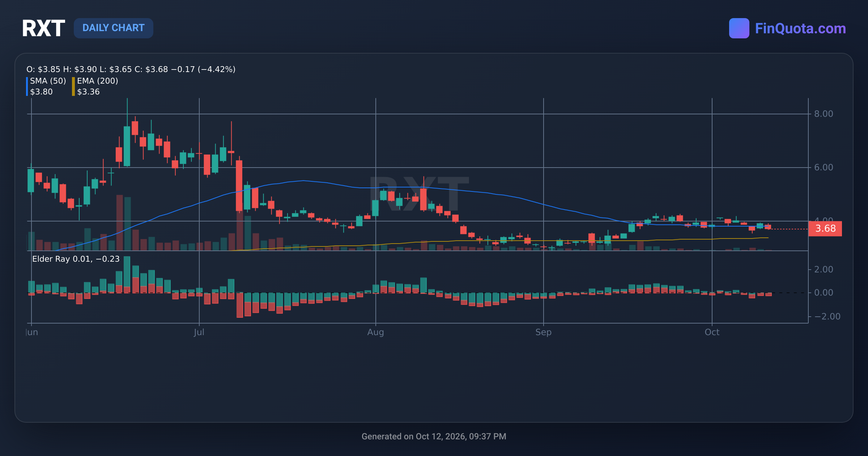This screenshot has height=456, width=868.
Task: Click the Elder Ray indicator label
Action: pyautogui.click(x=76, y=259)
